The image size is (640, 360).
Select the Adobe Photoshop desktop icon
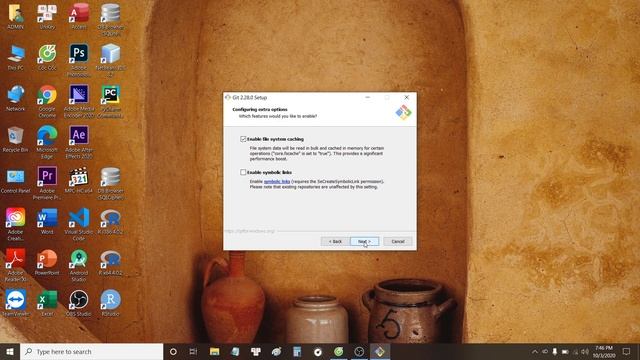(79, 60)
